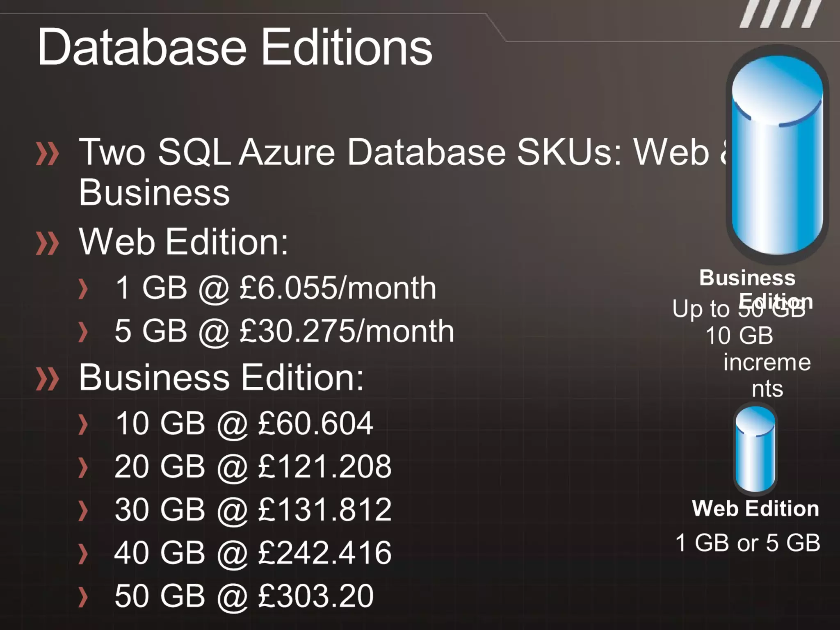Click the 30 GB @ £131.812 line
Screen dimensions: 840x630
(x=253, y=509)
